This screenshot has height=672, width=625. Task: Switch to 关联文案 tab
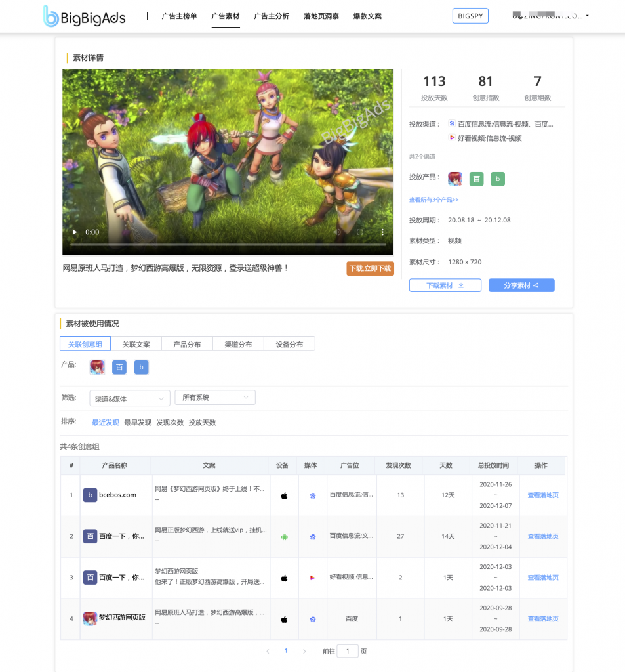(x=136, y=344)
